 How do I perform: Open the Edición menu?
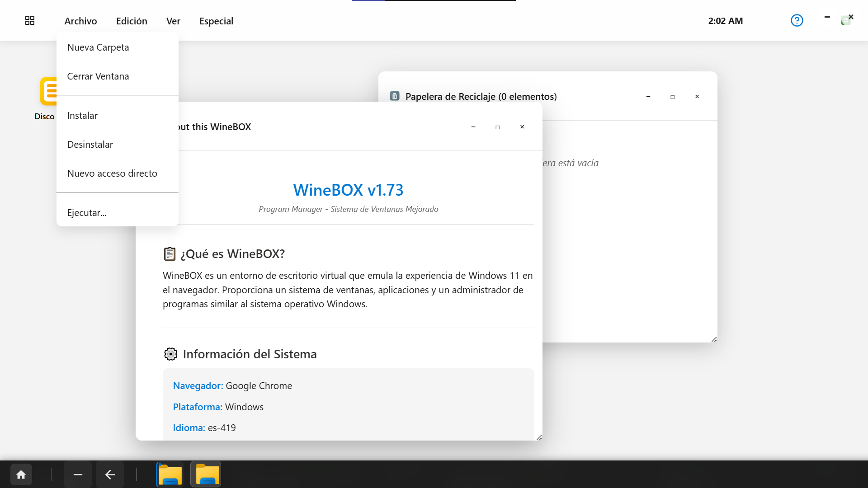132,21
